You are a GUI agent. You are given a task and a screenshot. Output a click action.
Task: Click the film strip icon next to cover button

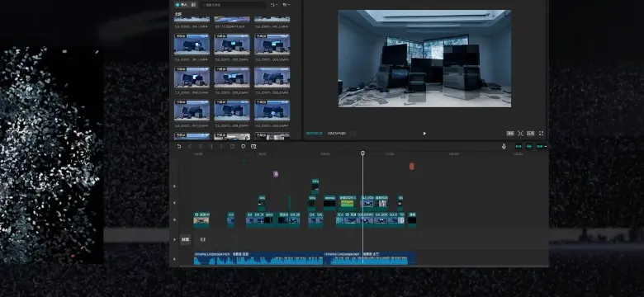pos(202,239)
